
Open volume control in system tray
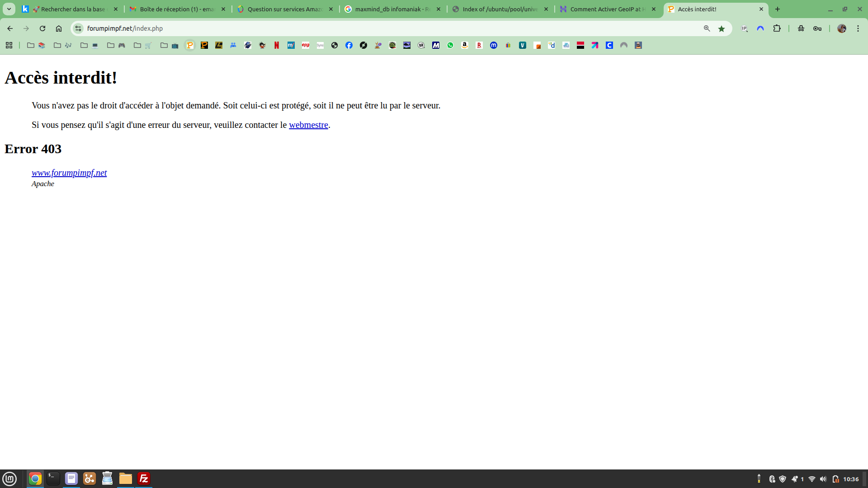coord(823,479)
